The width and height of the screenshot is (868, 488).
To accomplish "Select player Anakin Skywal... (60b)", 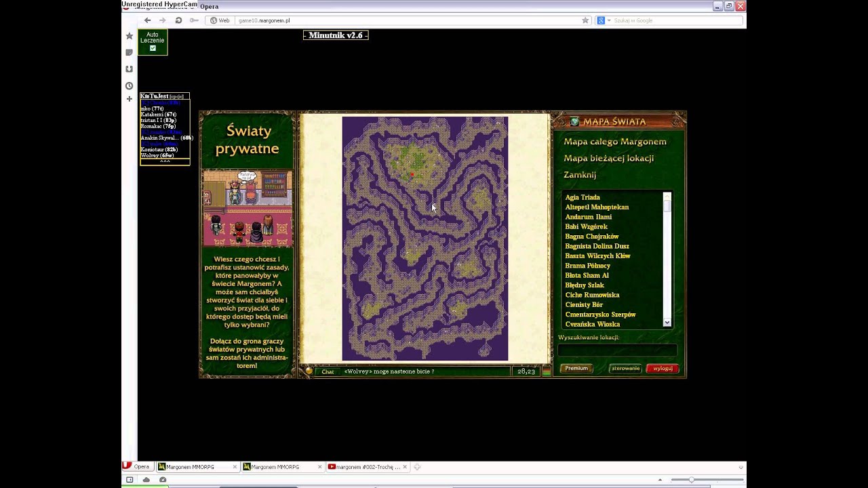I will tap(167, 138).
